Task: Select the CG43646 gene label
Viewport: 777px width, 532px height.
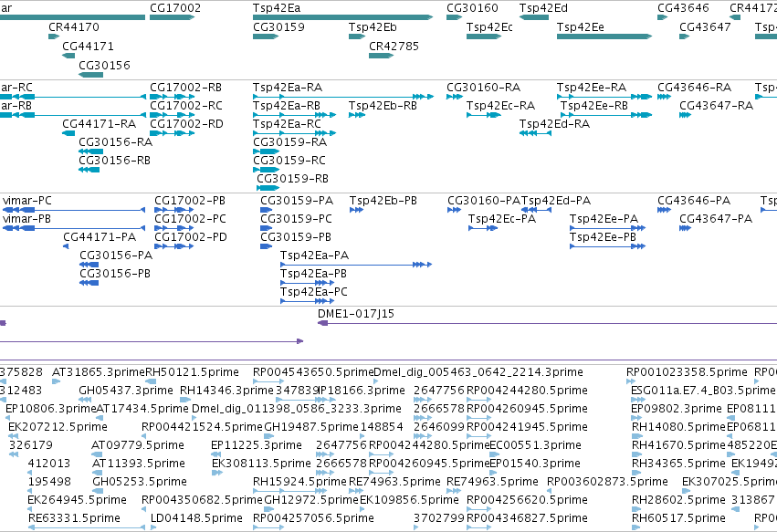Action: point(683,8)
